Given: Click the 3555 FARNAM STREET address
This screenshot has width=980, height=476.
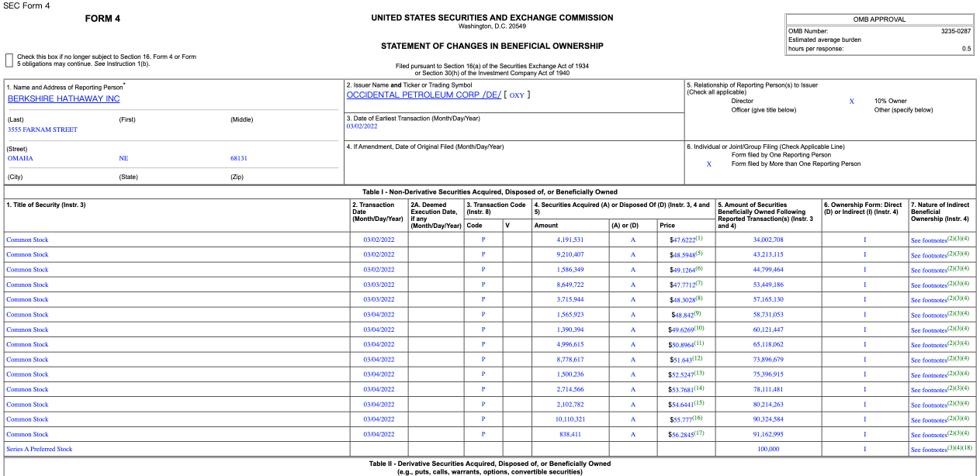Looking at the screenshot, I should click(43, 129).
